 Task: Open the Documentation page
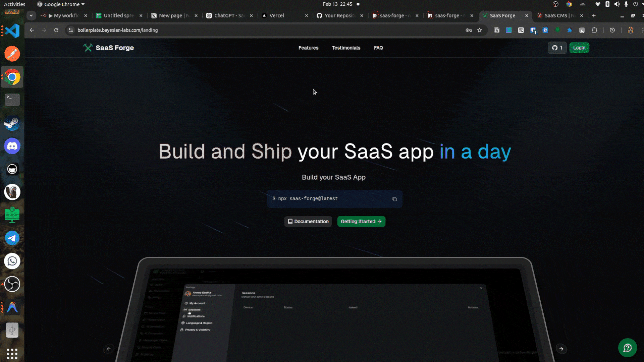pyautogui.click(x=308, y=221)
